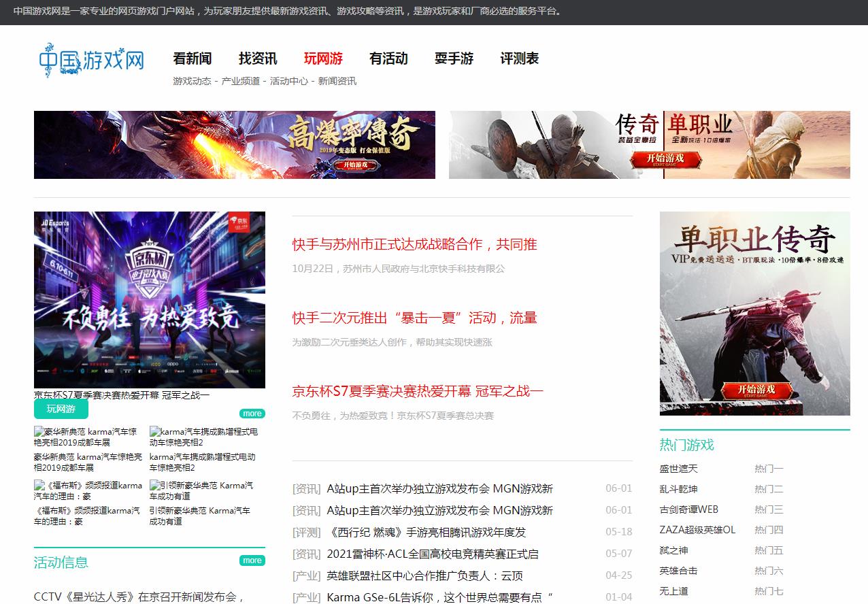
Task: Go to the 游戏动态 sub-link
Action: pyautogui.click(x=192, y=81)
